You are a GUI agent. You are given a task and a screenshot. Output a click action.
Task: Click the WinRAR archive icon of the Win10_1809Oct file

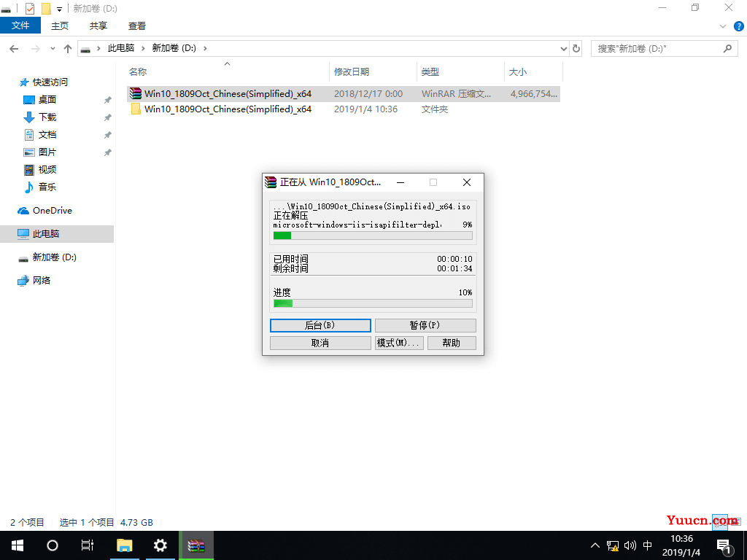(136, 94)
